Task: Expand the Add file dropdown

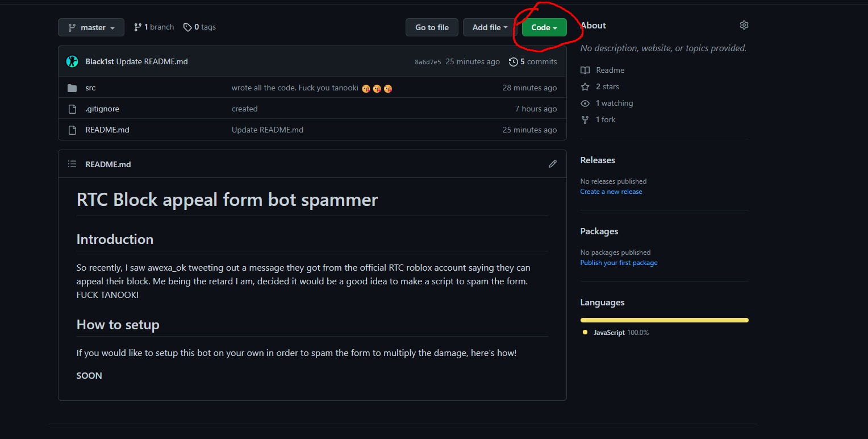Action: tap(489, 27)
